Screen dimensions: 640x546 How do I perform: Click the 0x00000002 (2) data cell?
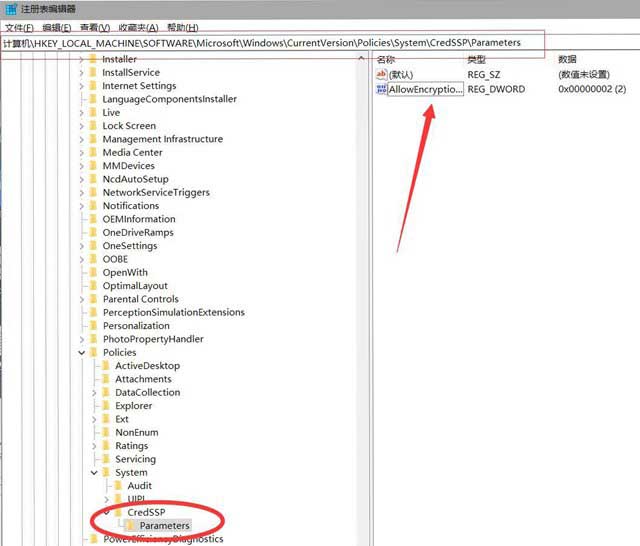[x=592, y=89]
